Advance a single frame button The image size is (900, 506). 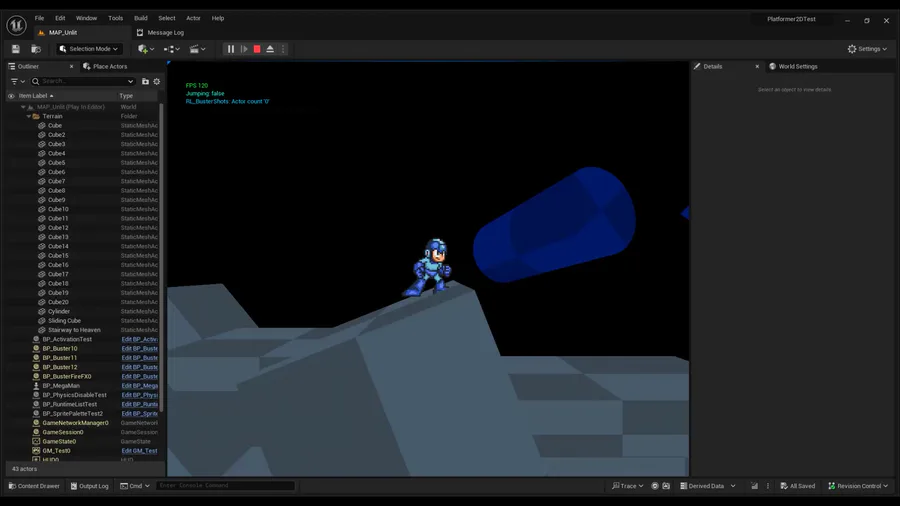pyautogui.click(x=244, y=49)
